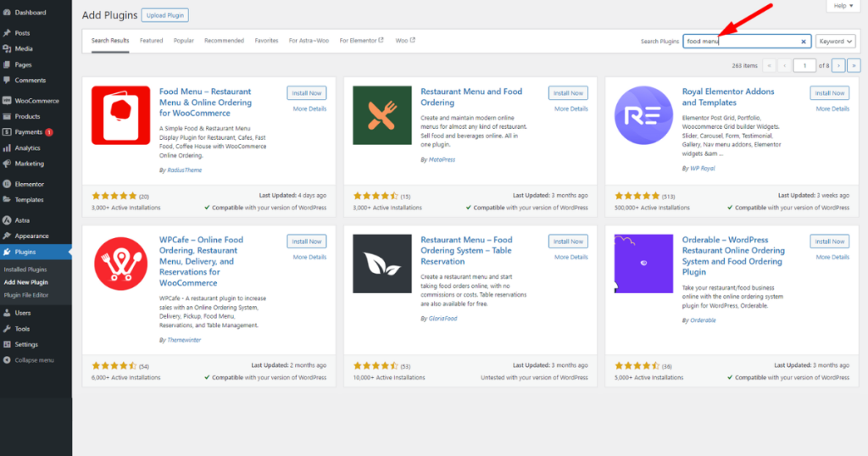Click the WPCafe plugin logo thumbnail
868x456 pixels.
120,264
